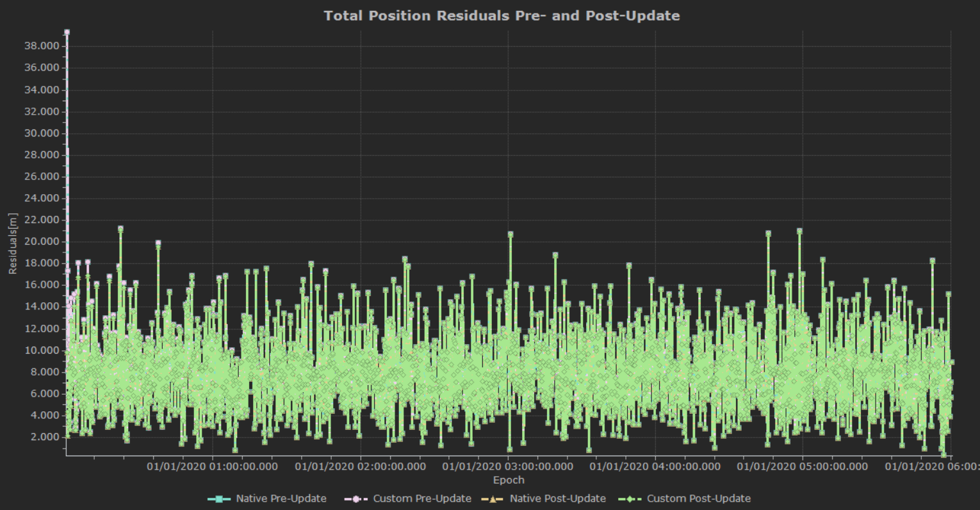
Task: Click the 01/01/2020 03:00:00.000 epoch label
Action: [x=508, y=466]
